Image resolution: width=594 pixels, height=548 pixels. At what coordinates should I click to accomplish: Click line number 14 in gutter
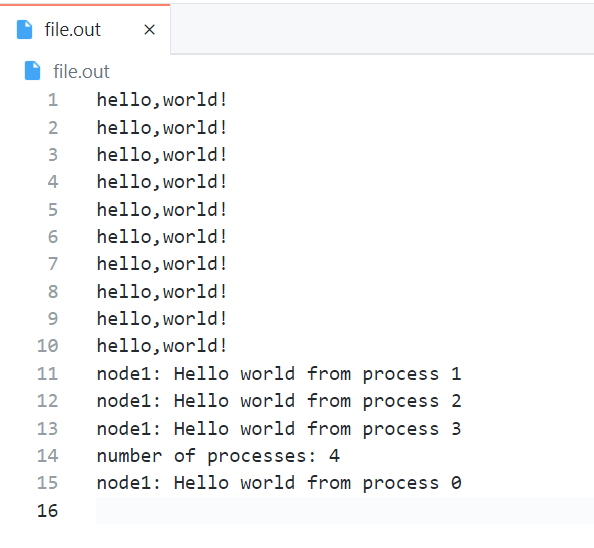coord(47,455)
